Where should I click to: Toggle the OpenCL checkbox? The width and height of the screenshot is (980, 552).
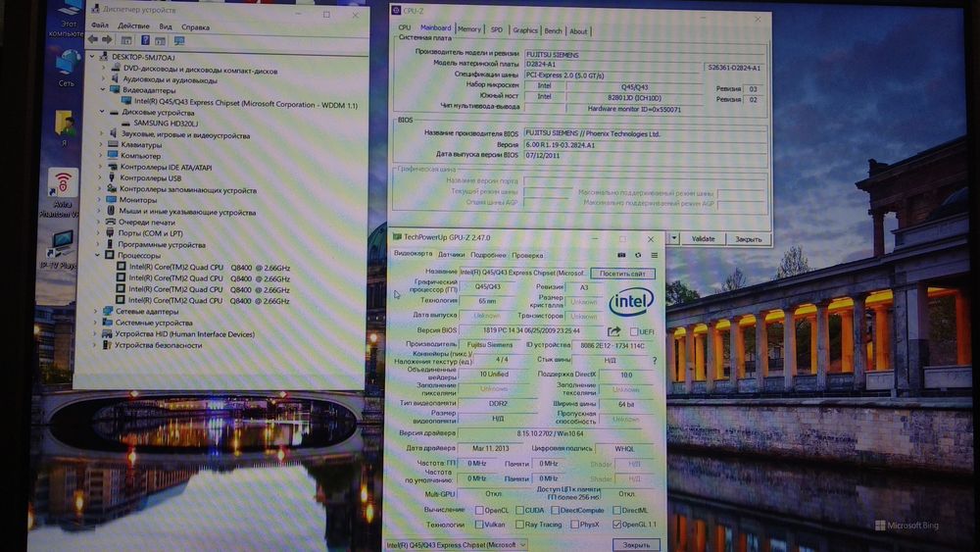[479, 510]
